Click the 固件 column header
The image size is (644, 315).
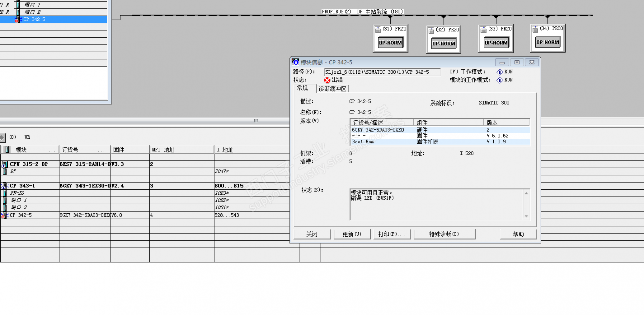point(130,150)
